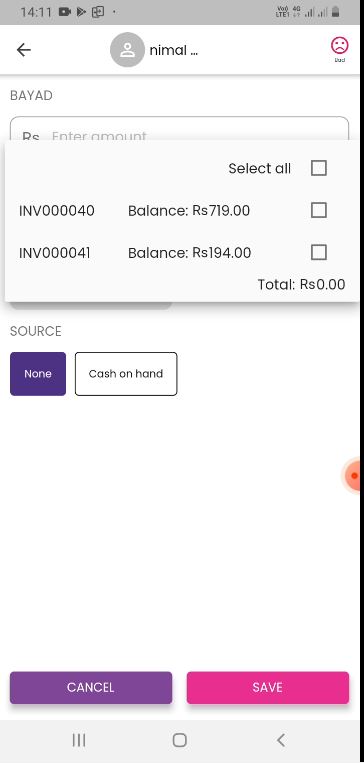Check the INV000041 invoice checkbox
Screen dimensions: 364x763
[319, 253]
